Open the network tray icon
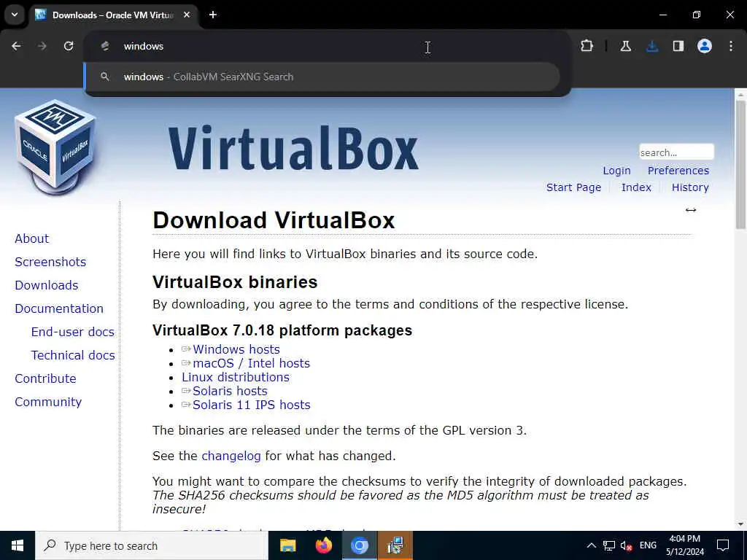747x560 pixels. [609, 545]
